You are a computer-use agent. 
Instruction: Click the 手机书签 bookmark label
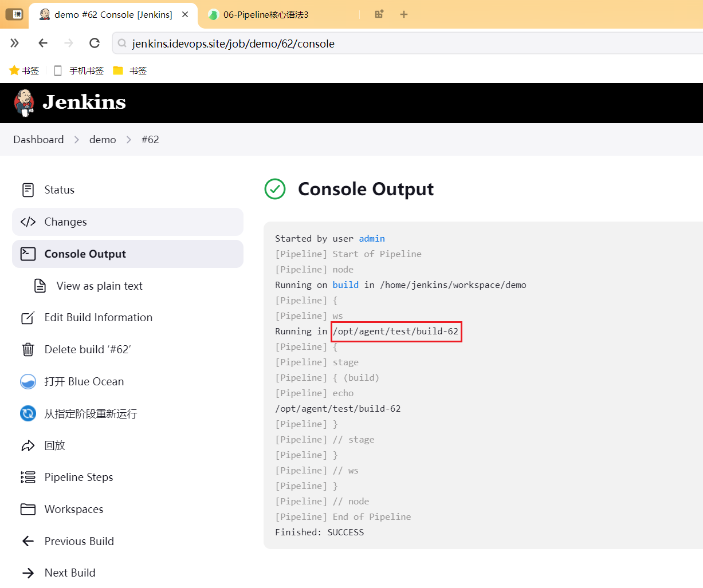(87, 70)
